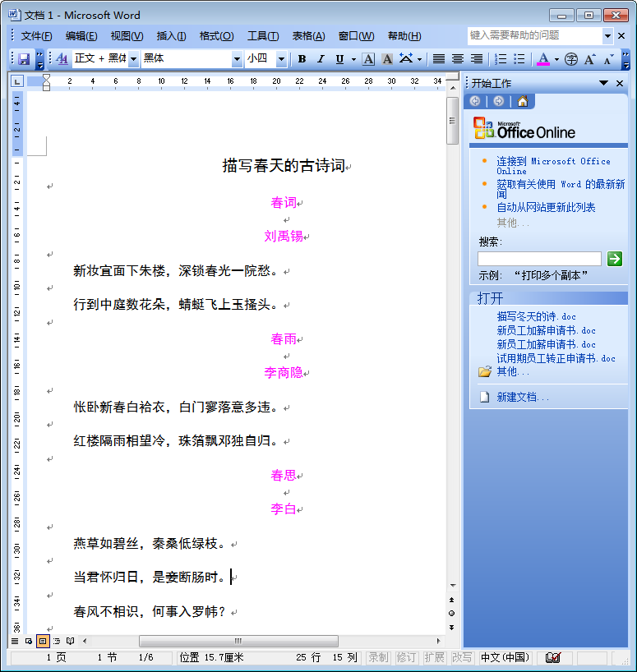
Task: Click green search Go arrow button
Action: [x=615, y=259]
